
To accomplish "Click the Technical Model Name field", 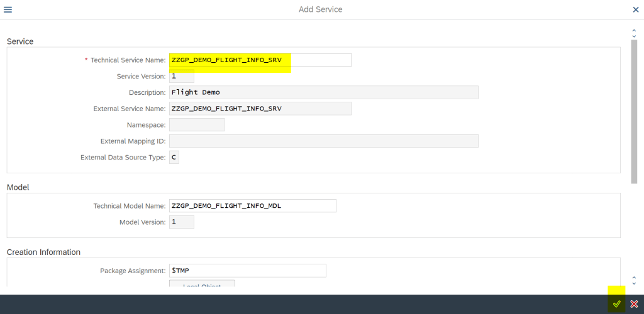I will [x=252, y=206].
